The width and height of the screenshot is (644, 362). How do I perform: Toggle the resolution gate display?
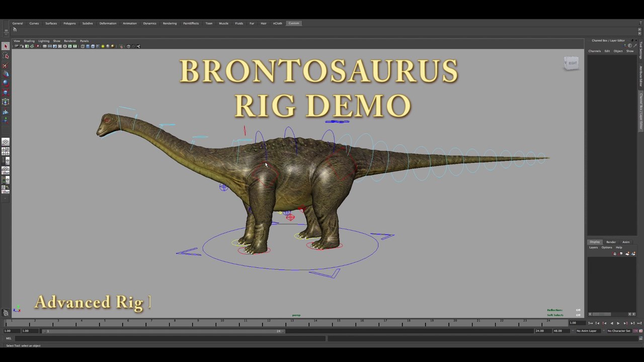(x=55, y=46)
